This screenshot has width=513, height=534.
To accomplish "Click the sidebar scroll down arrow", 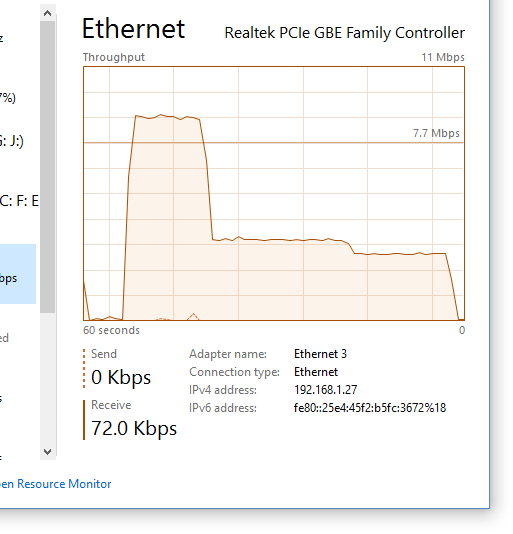I will pos(48,452).
